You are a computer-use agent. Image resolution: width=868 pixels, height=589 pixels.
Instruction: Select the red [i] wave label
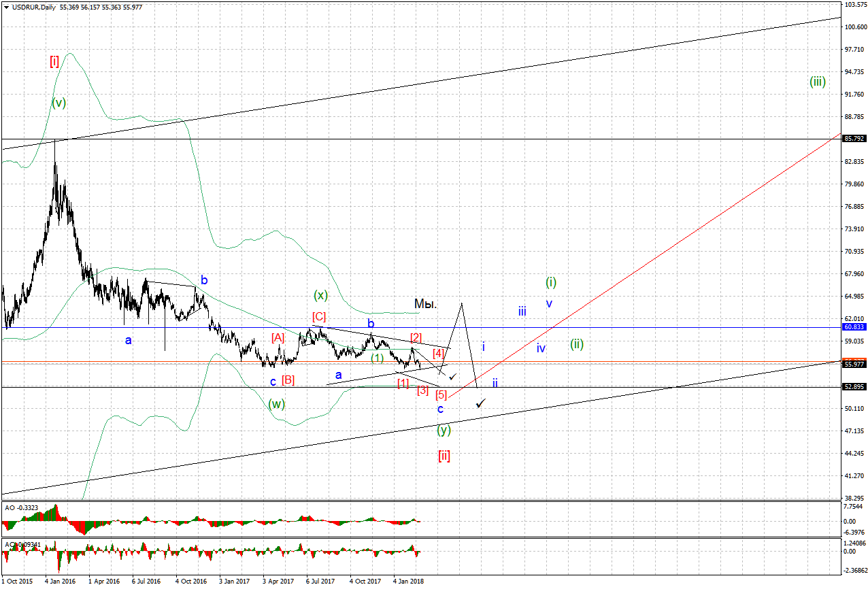54,61
